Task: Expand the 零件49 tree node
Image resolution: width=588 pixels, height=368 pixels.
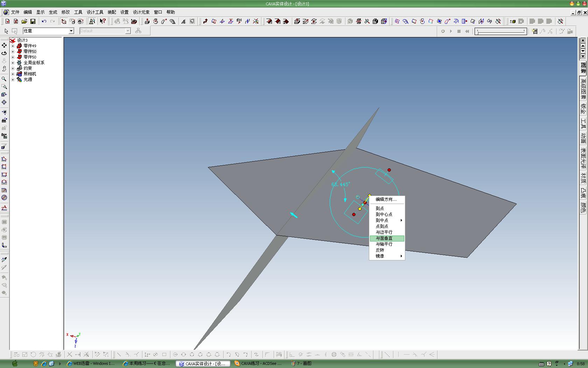Action: [13, 46]
